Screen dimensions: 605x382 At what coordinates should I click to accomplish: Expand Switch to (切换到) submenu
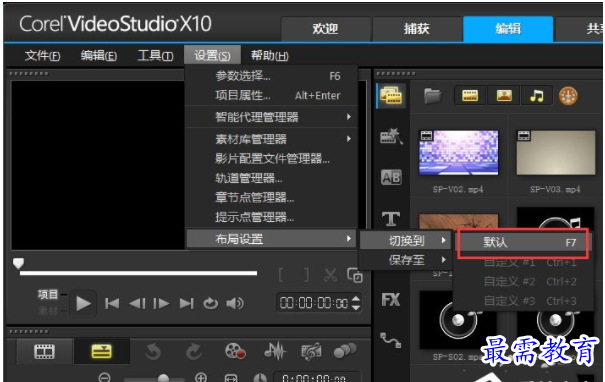point(406,241)
